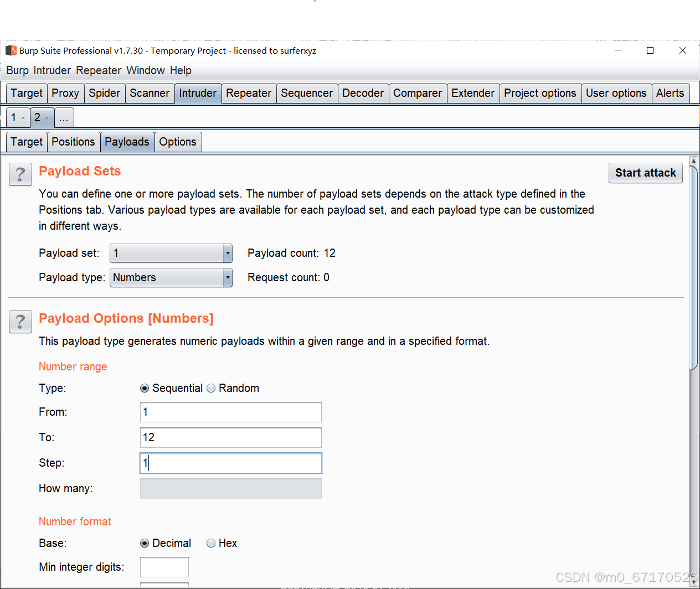Open the Window menu
Screen dimensions: 700x589
[146, 70]
